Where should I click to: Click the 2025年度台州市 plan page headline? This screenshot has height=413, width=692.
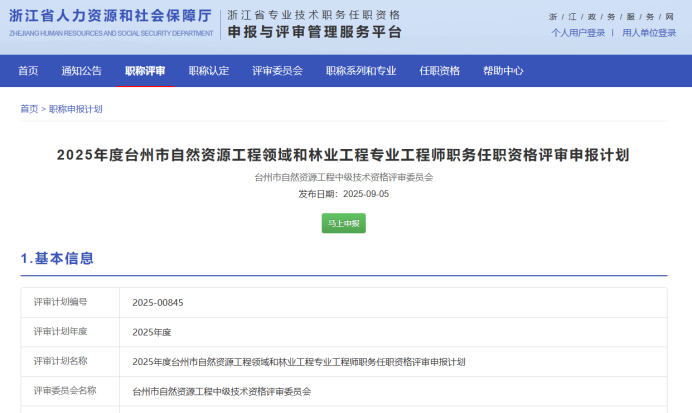[343, 154]
